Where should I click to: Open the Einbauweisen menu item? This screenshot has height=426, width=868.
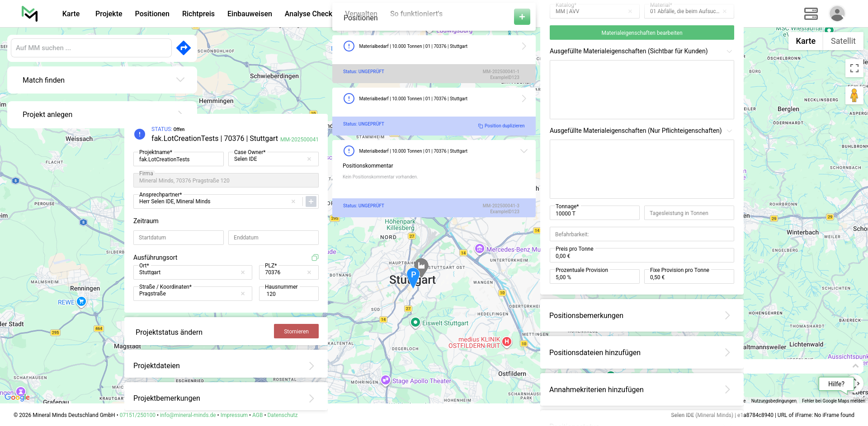(x=250, y=14)
